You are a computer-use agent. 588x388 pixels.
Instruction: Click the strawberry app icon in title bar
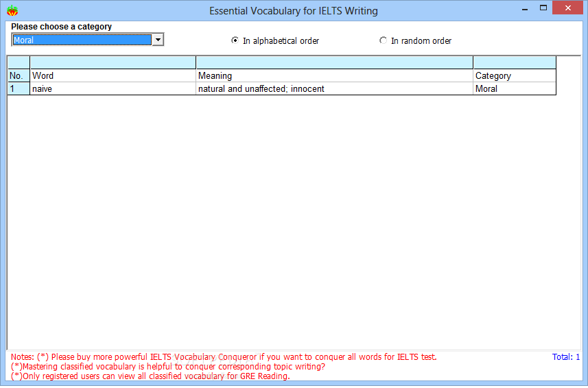[12, 10]
